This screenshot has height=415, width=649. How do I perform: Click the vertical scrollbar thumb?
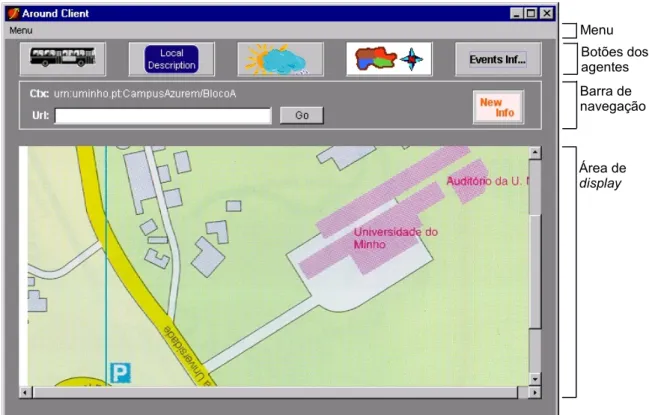tap(535, 271)
